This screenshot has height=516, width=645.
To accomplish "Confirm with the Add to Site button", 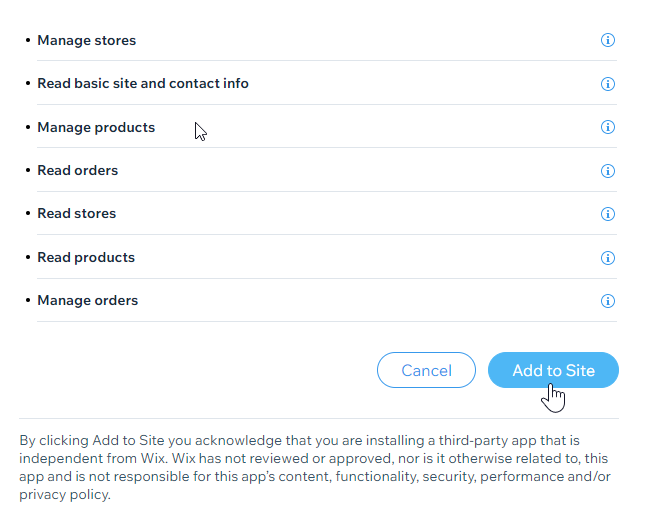I will pos(553,370).
